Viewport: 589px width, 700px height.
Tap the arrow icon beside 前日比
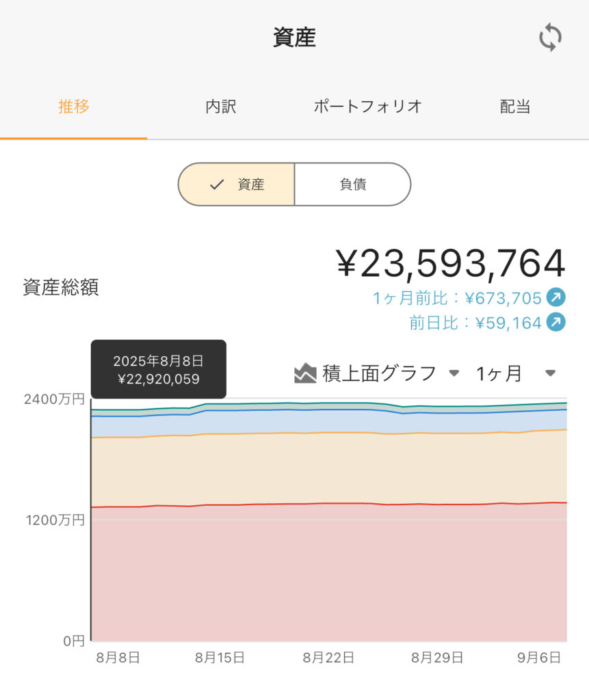click(556, 323)
